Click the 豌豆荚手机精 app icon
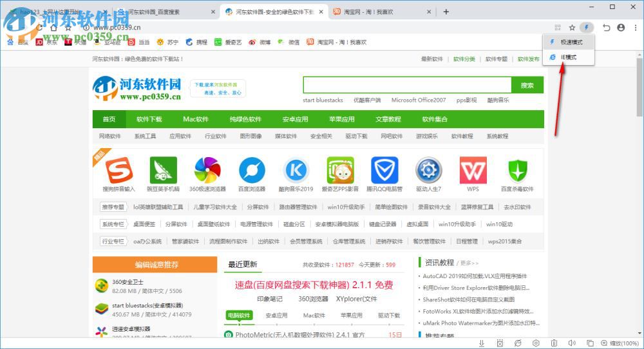The height and width of the screenshot is (349, 644). [x=164, y=170]
